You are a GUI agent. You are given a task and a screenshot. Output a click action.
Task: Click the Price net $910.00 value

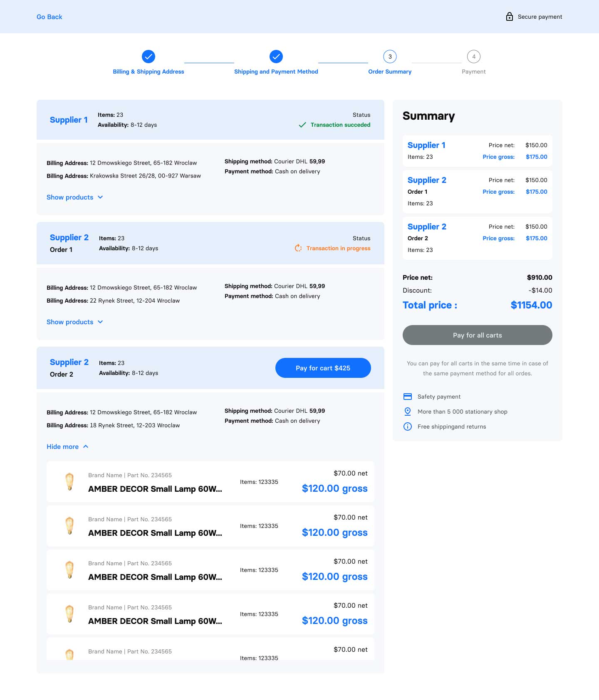click(540, 278)
